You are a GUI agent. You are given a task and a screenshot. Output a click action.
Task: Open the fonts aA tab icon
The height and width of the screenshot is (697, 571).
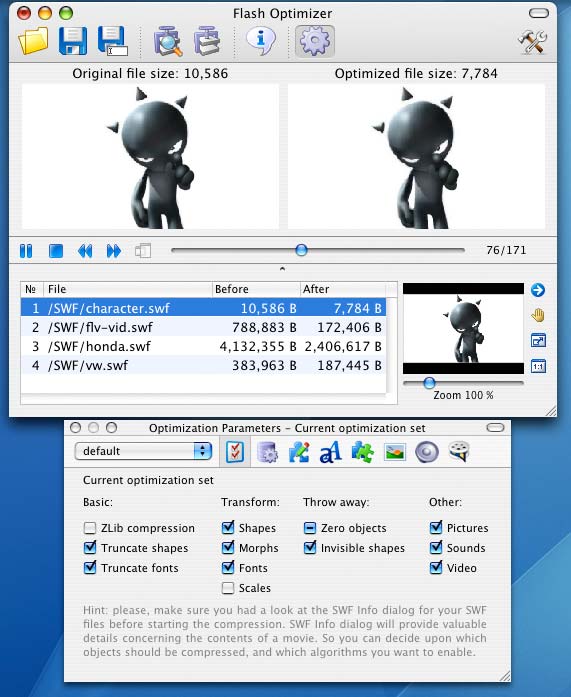click(331, 452)
